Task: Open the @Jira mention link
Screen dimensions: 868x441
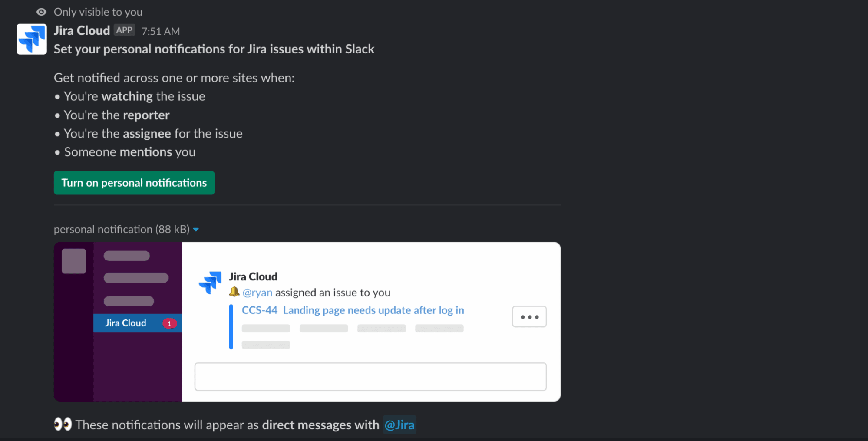Action: 399,425
